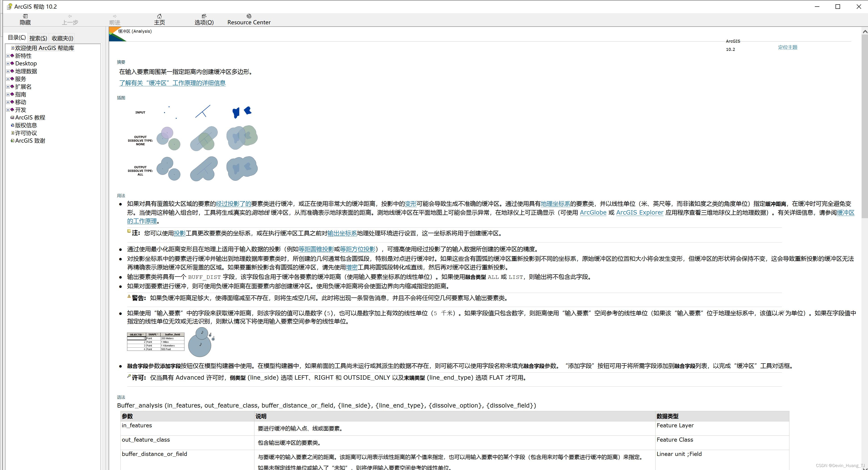Click the 上一步 (Back) toolbar icon

click(70, 20)
